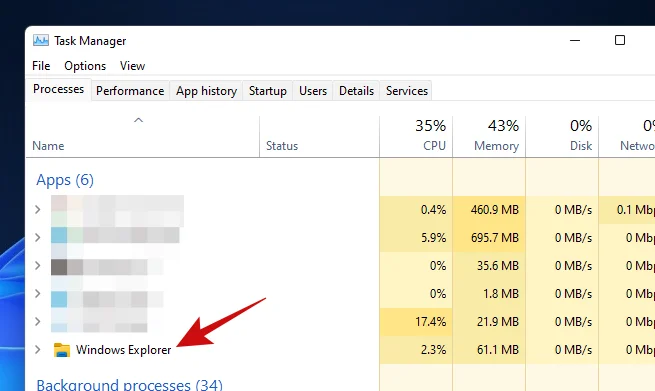Click the 0.4% CPU value

coord(433,210)
